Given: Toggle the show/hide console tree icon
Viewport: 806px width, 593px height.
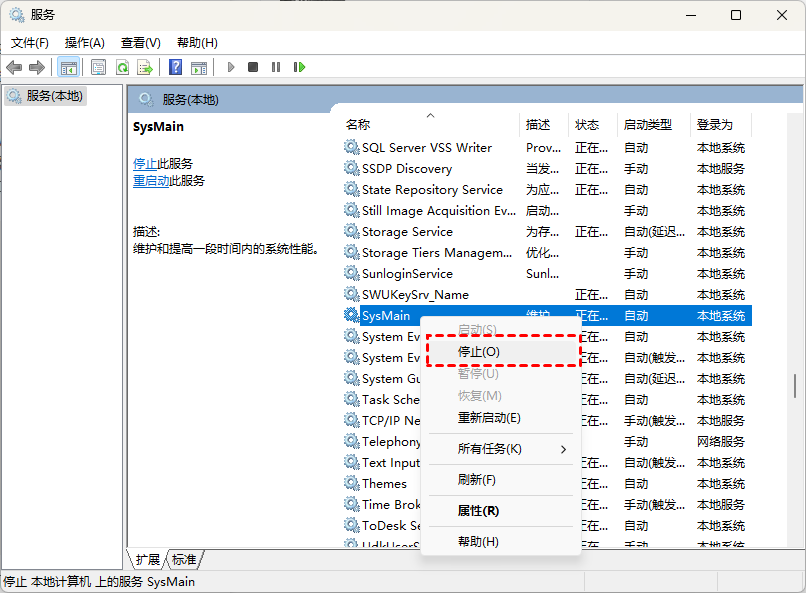Looking at the screenshot, I should click(69, 67).
